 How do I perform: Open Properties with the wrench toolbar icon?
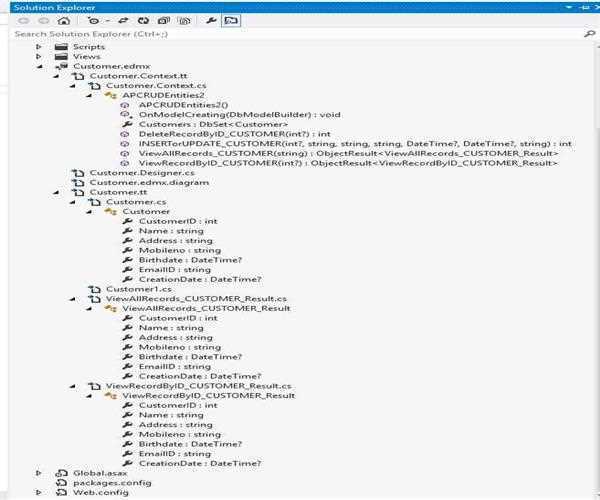pyautogui.click(x=210, y=19)
